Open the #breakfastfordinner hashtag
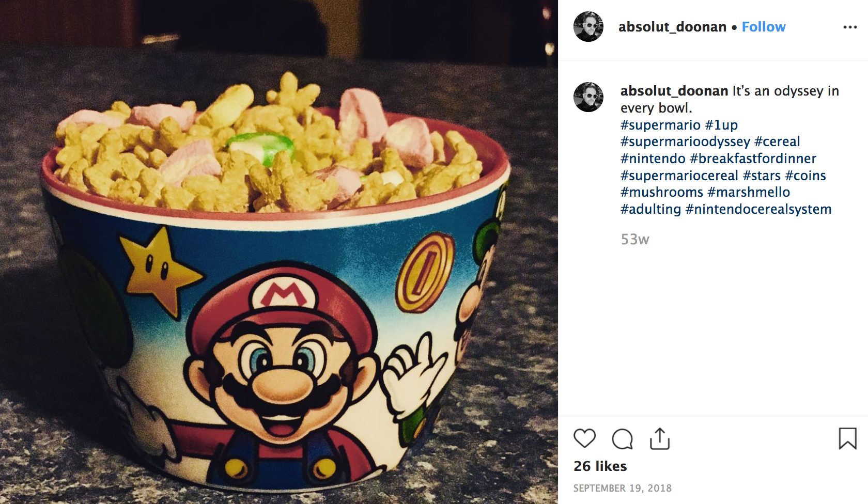 753,159
